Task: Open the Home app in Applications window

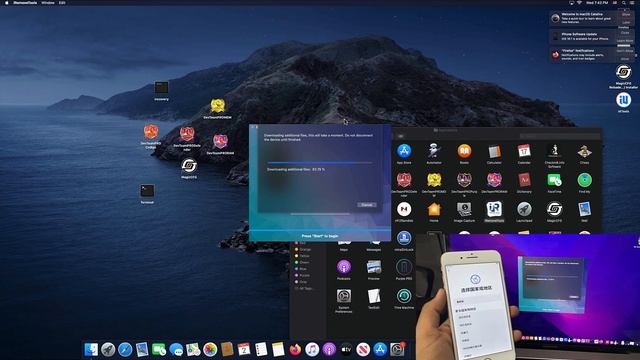Action: tap(434, 209)
